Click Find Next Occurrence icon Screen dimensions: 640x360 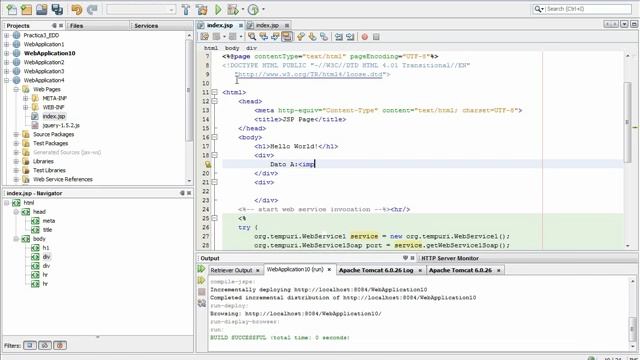275,37
